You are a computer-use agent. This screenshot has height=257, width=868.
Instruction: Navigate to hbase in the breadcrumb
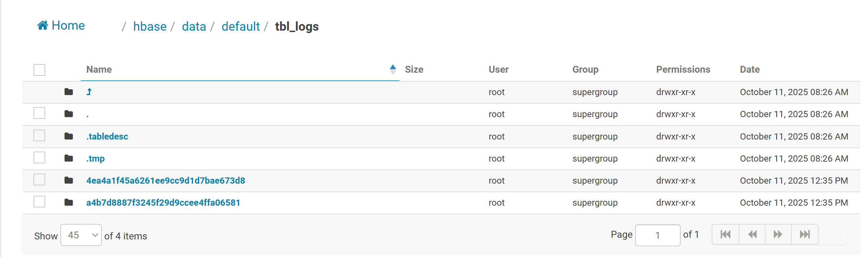[x=150, y=27]
